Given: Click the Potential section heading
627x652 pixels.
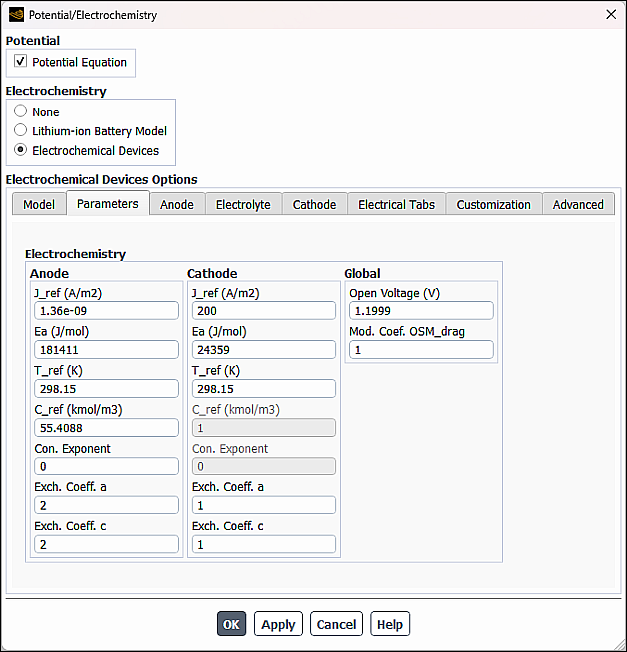Looking at the screenshot, I should (x=33, y=41).
